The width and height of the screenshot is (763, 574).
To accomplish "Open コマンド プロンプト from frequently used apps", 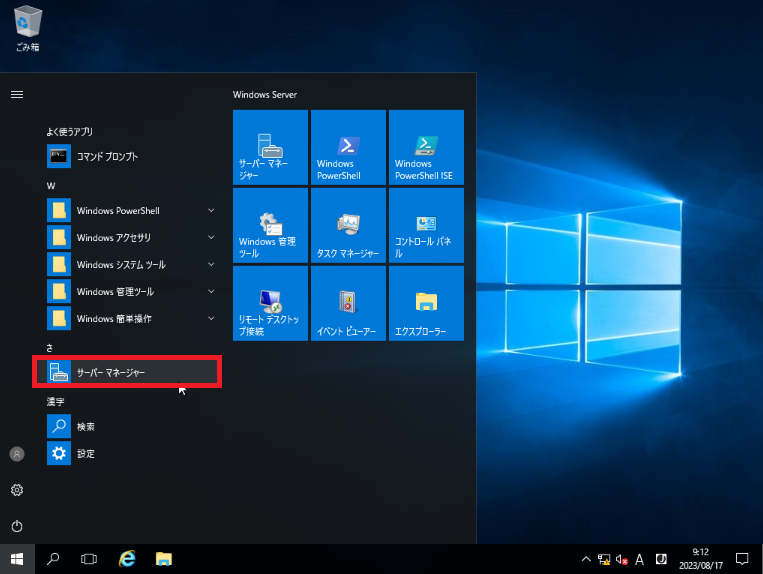I will point(107,157).
